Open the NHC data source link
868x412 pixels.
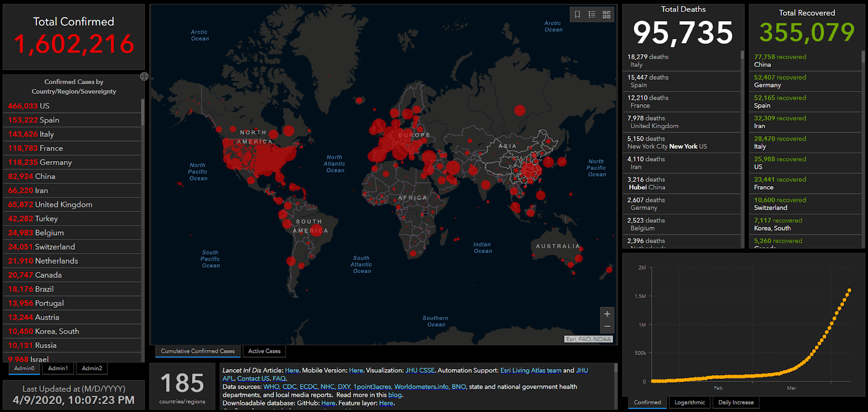click(327, 387)
